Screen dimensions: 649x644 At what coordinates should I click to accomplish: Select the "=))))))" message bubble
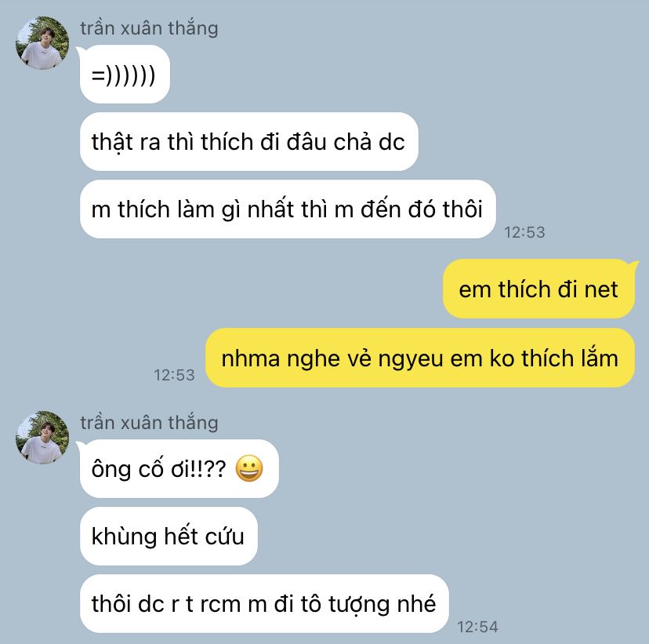coord(125,75)
